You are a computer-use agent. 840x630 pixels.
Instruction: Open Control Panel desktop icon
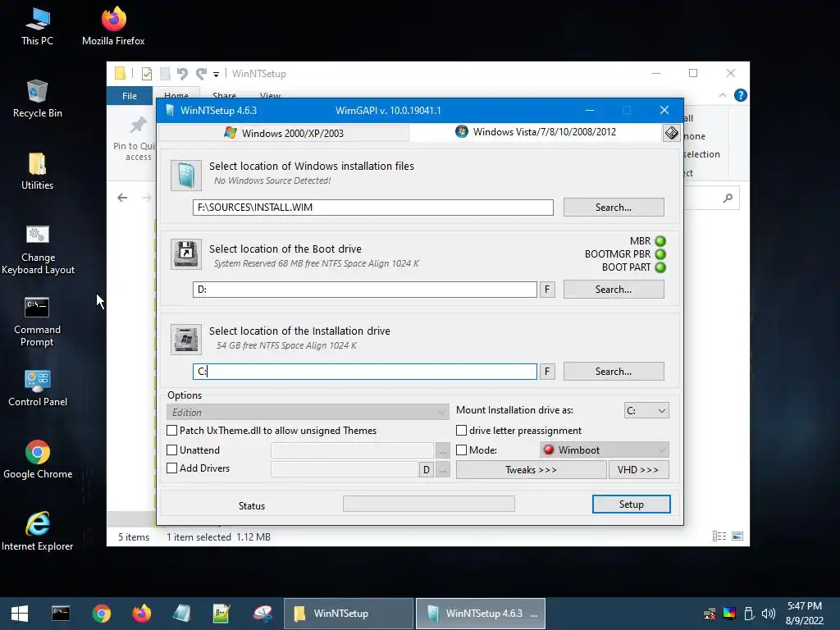[38, 388]
